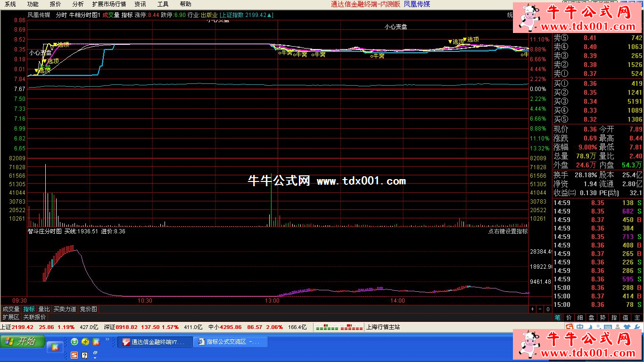The width and height of the screenshot is (644, 362).
Task: Select the 指 tab in tick panel
Action: [614, 318]
